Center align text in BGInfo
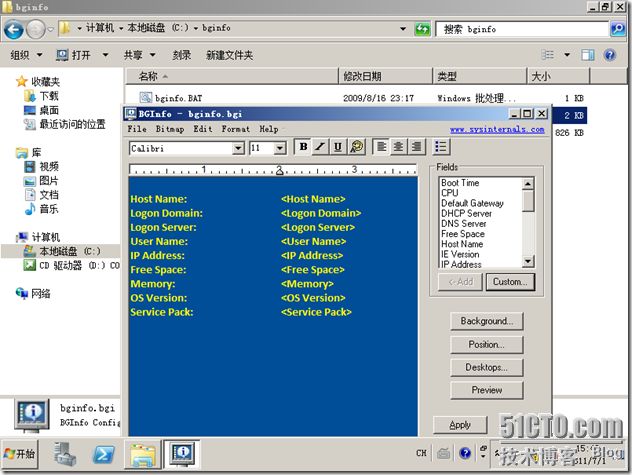Viewport: 632px width, 475px height. click(x=398, y=147)
